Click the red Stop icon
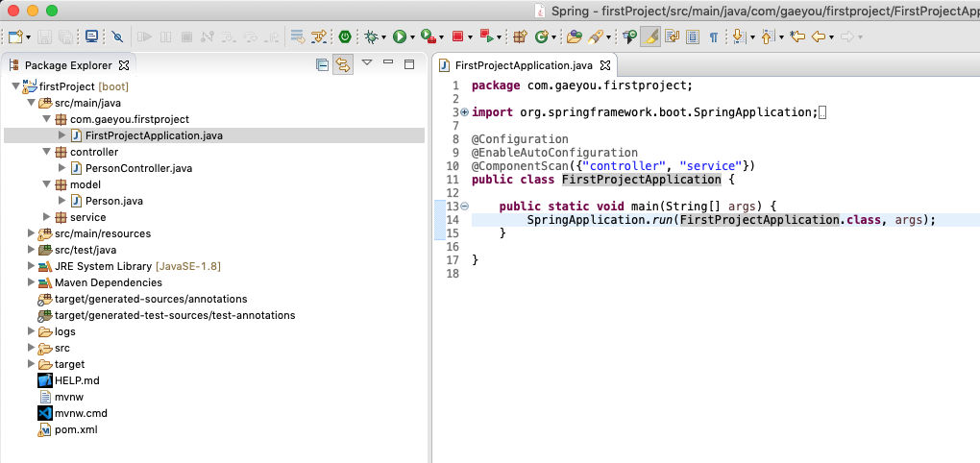Image resolution: width=980 pixels, height=463 pixels. 457,37
